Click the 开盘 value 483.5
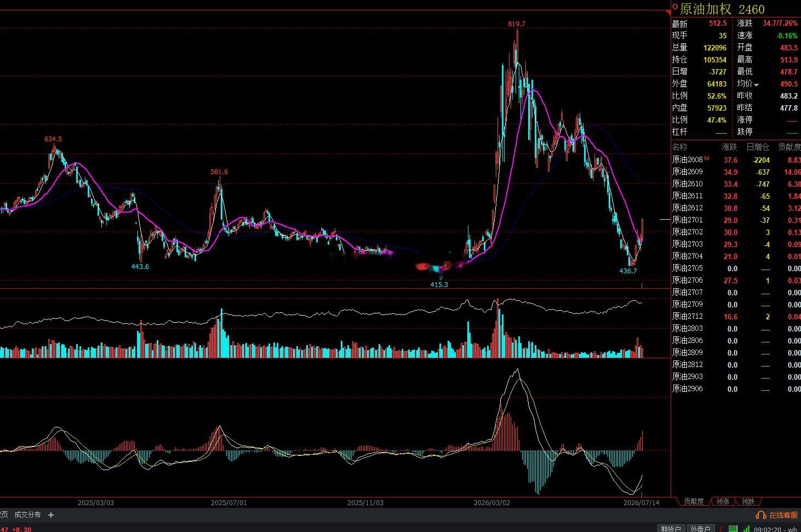 789,48
